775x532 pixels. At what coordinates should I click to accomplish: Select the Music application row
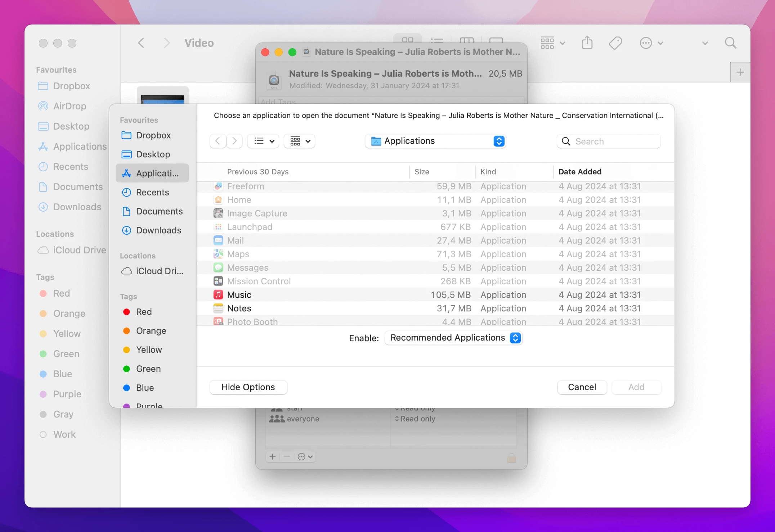click(239, 295)
